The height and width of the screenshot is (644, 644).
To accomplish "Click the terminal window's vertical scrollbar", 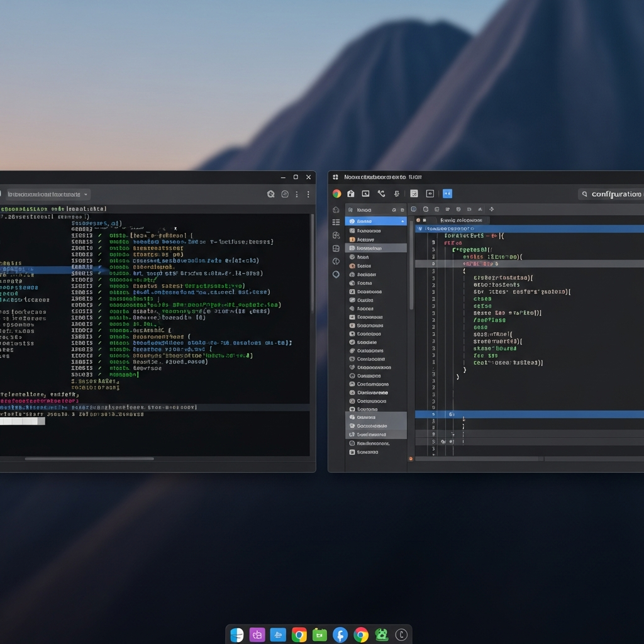I will [313, 263].
